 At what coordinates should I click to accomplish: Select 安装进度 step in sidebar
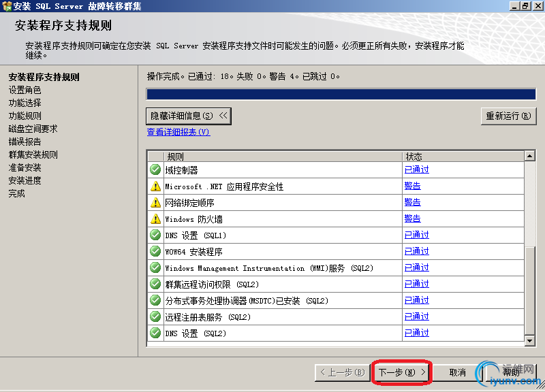tap(25, 180)
